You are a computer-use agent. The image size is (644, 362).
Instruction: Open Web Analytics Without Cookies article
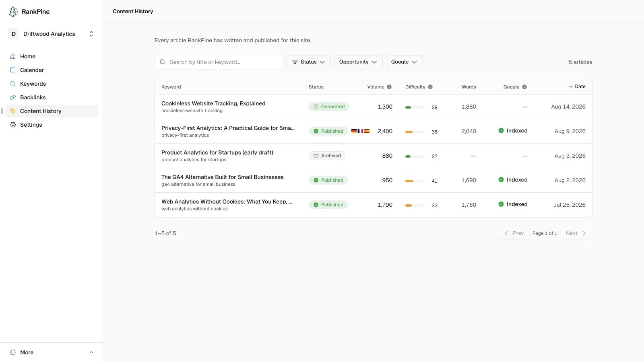(227, 202)
